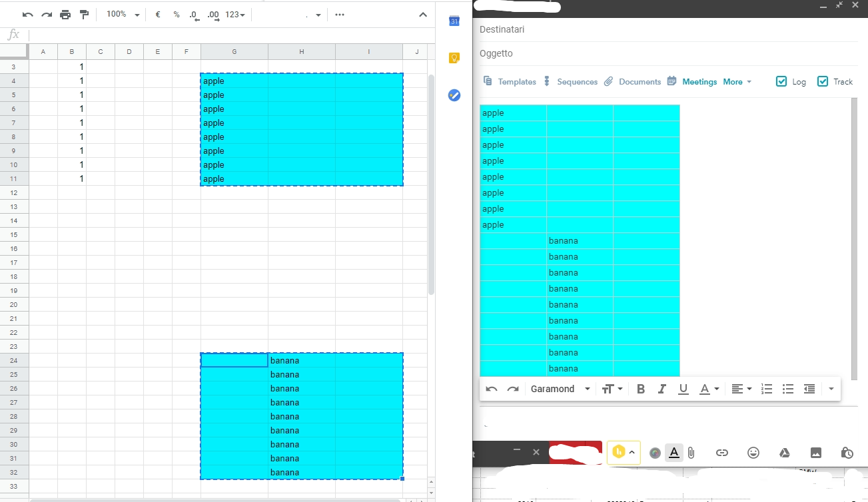The height and width of the screenshot is (502, 868).
Task: Select the Paint format tool
Action: click(x=83, y=14)
